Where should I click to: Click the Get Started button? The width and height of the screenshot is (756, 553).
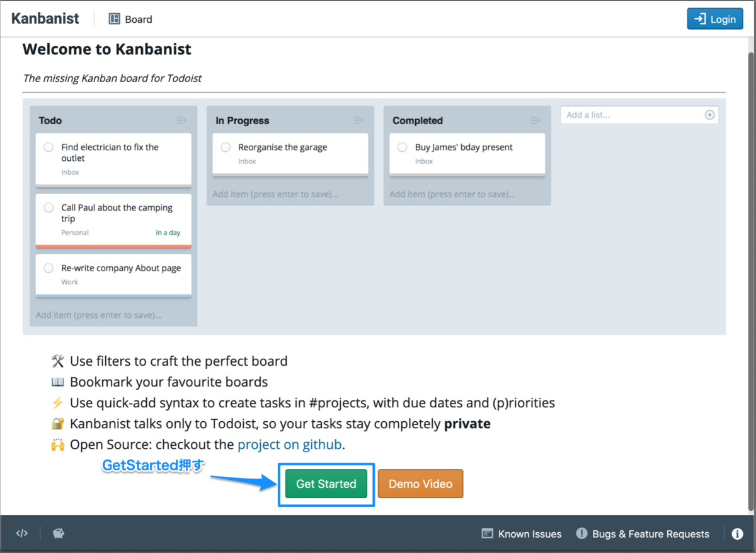point(326,484)
